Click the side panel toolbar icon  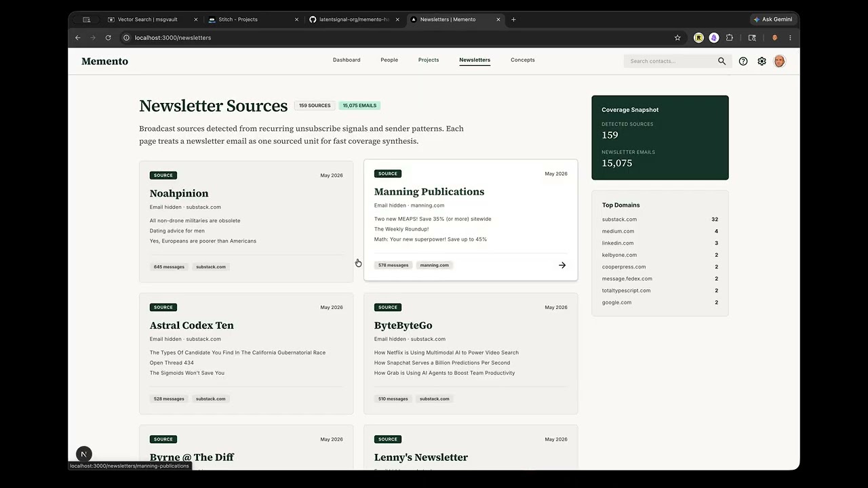click(752, 38)
